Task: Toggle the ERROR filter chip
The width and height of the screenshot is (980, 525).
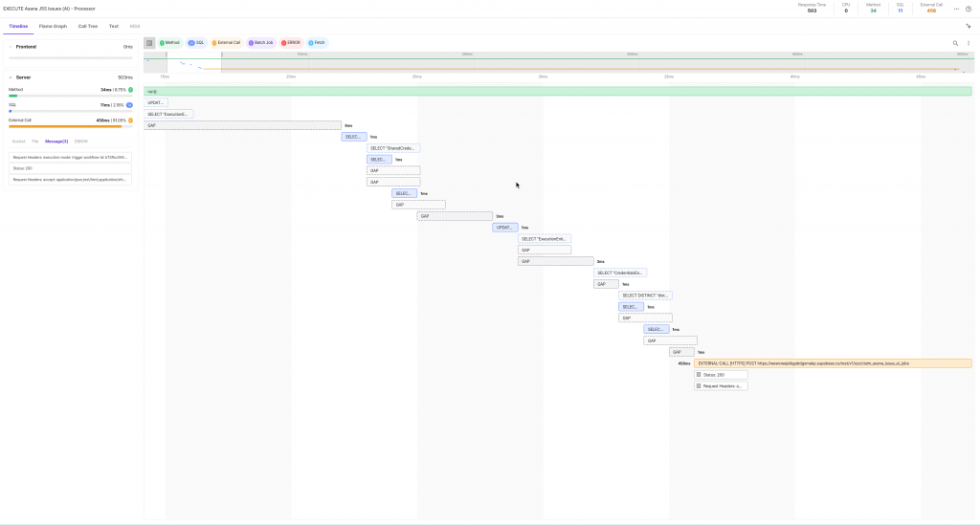Action: pyautogui.click(x=291, y=43)
